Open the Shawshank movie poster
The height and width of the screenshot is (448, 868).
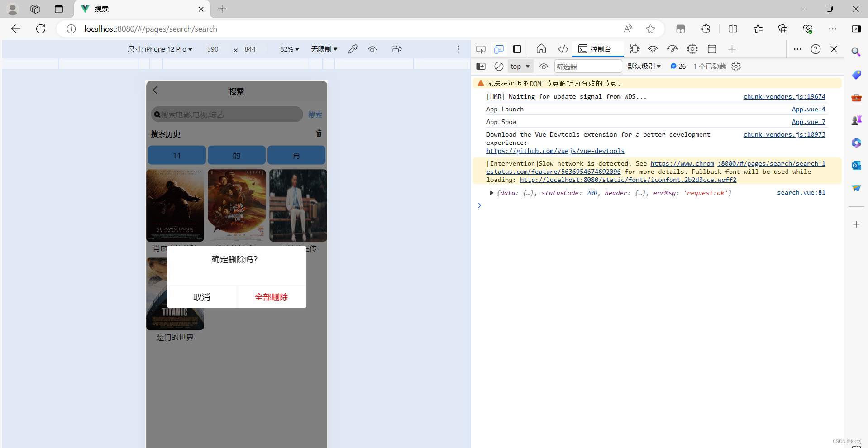[x=175, y=205]
